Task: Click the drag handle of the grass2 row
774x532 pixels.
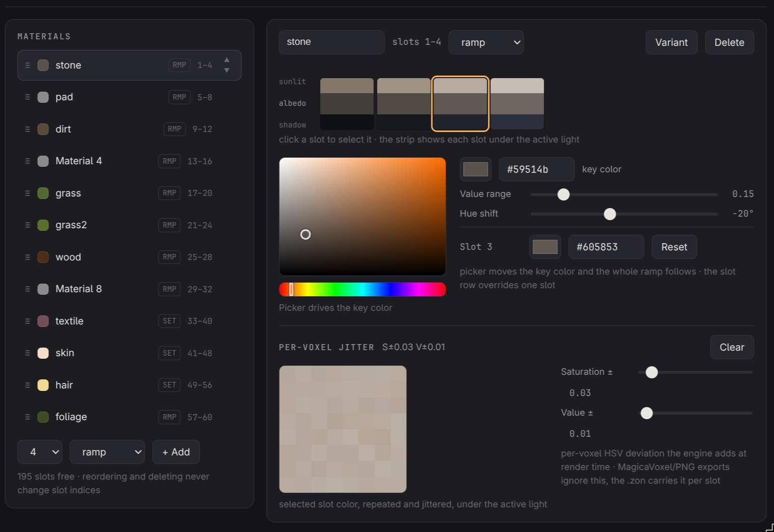Action: click(x=28, y=225)
